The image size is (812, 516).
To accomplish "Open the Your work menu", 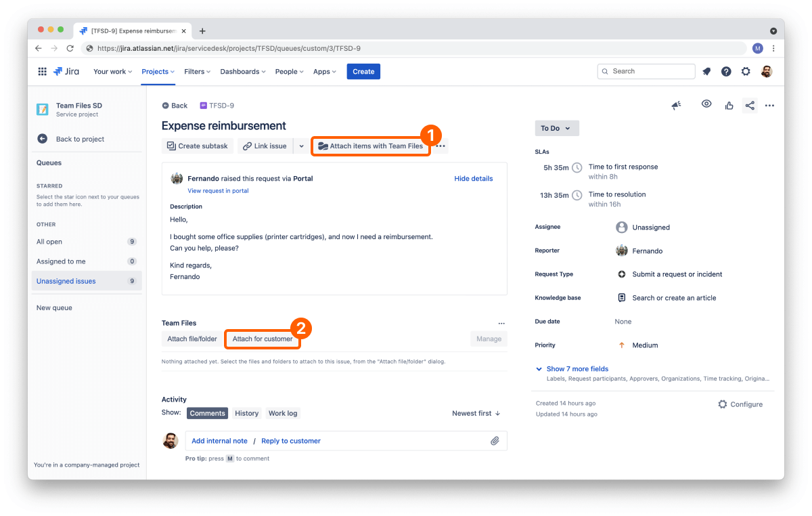I will 113,72.
